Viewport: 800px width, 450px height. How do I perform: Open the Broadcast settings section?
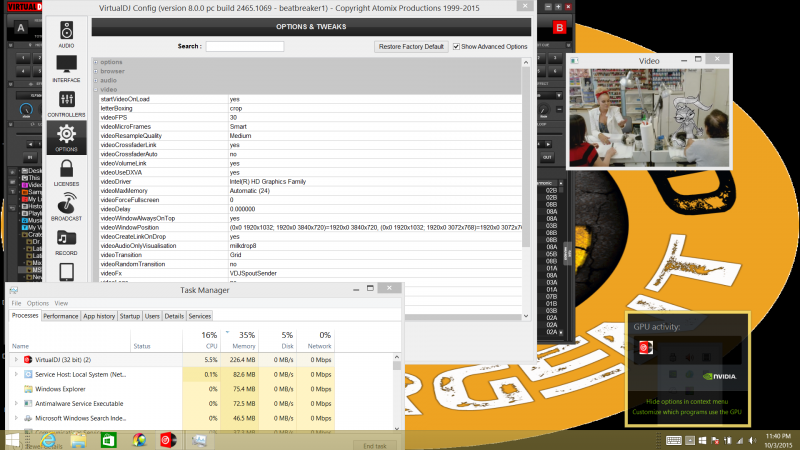point(66,207)
